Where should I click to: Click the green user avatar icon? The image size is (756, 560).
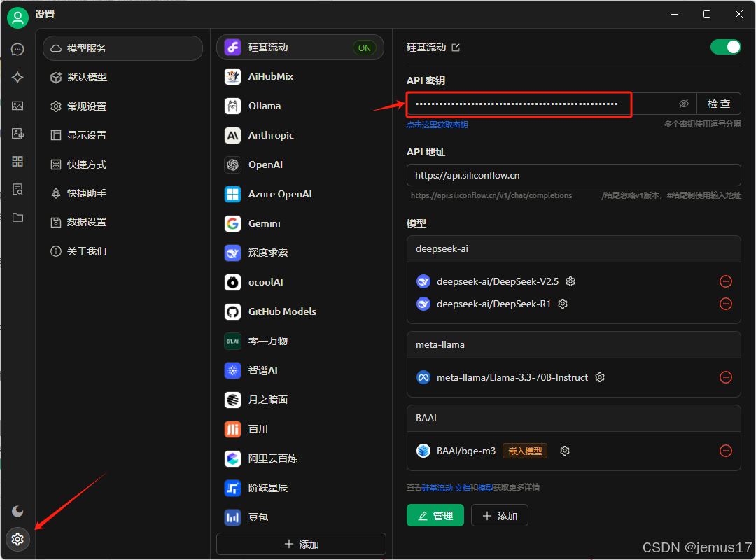[x=17, y=17]
